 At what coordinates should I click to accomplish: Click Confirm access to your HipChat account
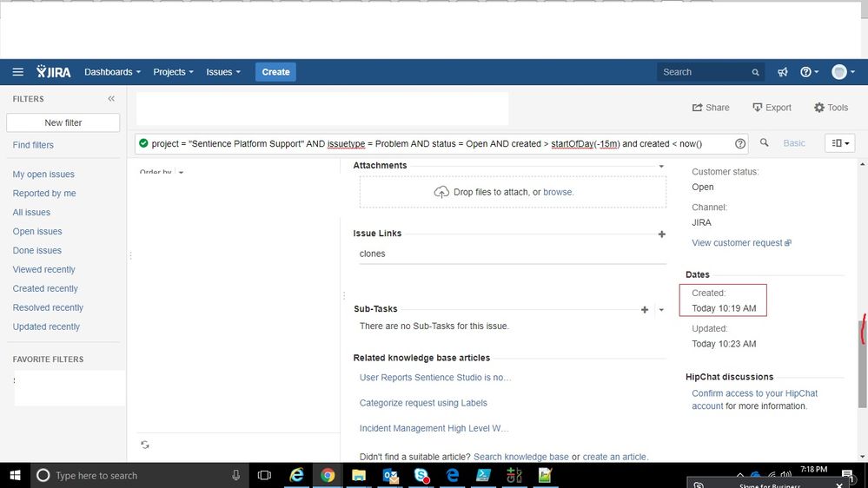754,399
